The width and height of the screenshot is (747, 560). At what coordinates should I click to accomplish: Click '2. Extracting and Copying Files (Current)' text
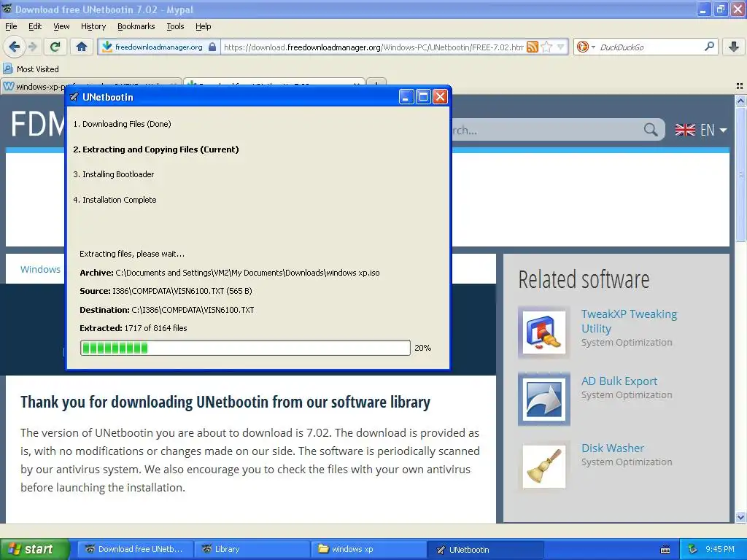coord(156,149)
